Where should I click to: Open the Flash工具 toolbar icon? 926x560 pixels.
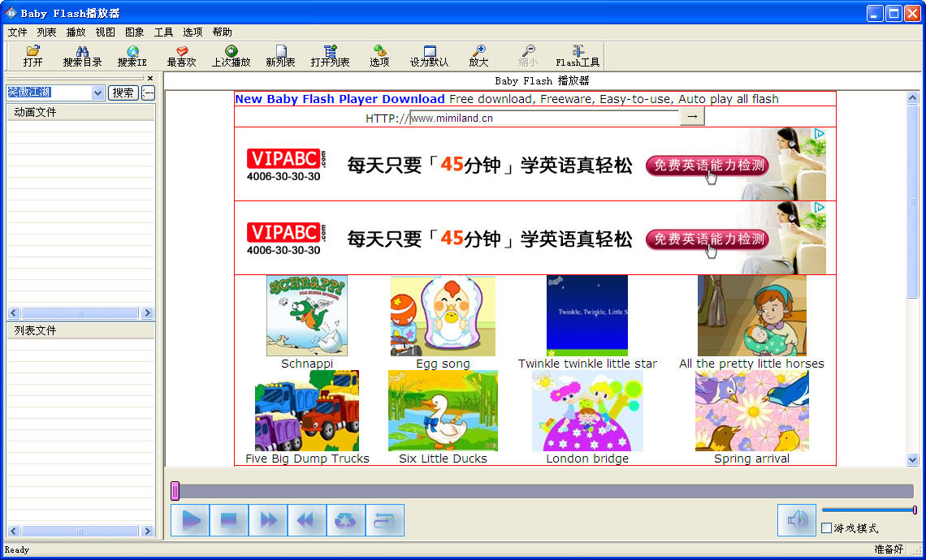click(578, 51)
